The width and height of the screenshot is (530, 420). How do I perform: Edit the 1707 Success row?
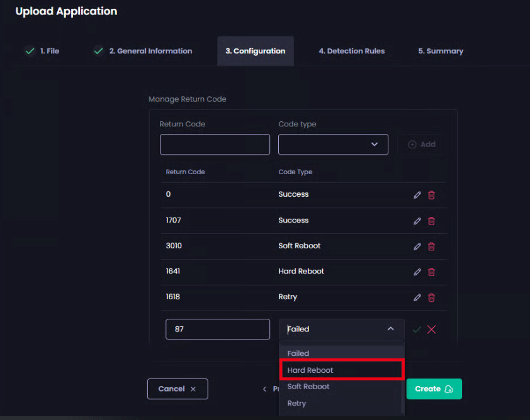pyautogui.click(x=417, y=221)
